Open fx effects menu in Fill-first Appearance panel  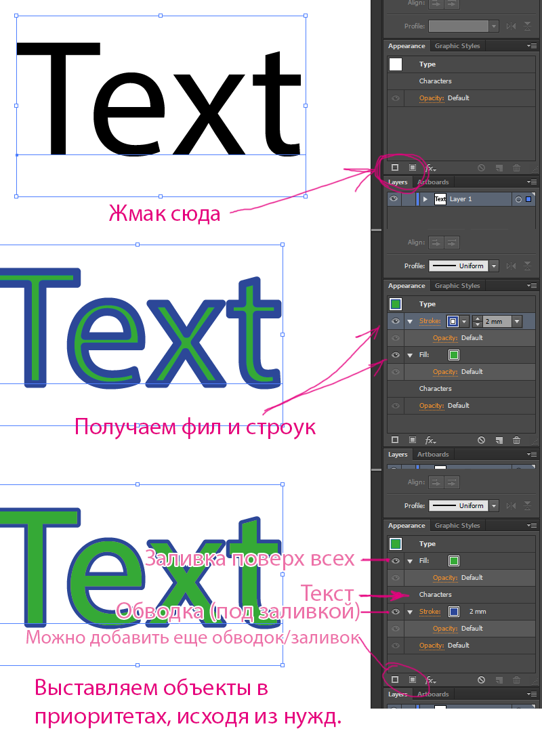pyautogui.click(x=431, y=680)
